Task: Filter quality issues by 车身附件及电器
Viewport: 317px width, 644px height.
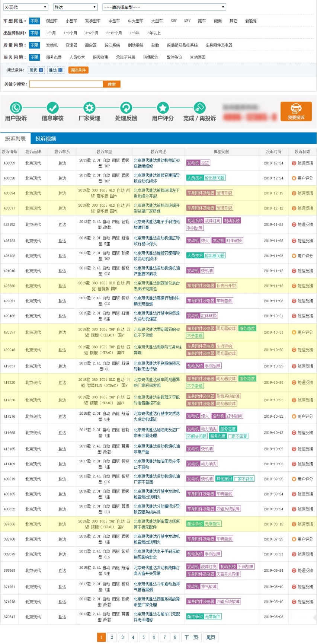Action: 219,45
